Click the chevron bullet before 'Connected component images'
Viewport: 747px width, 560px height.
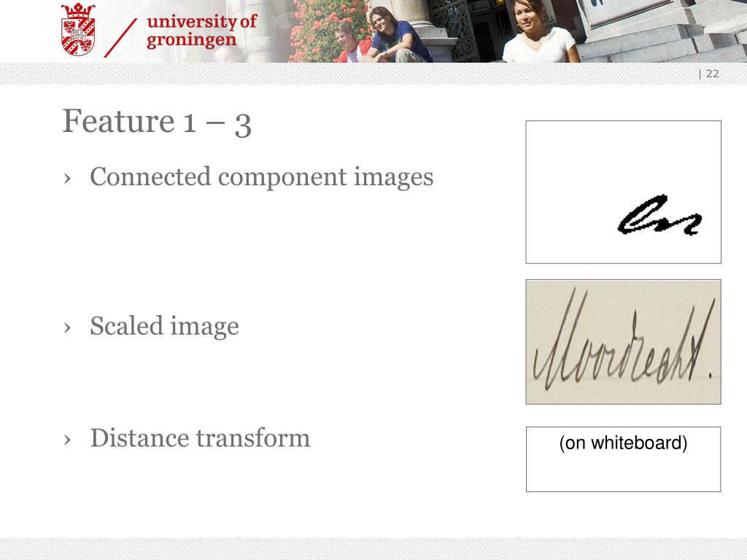[67, 179]
